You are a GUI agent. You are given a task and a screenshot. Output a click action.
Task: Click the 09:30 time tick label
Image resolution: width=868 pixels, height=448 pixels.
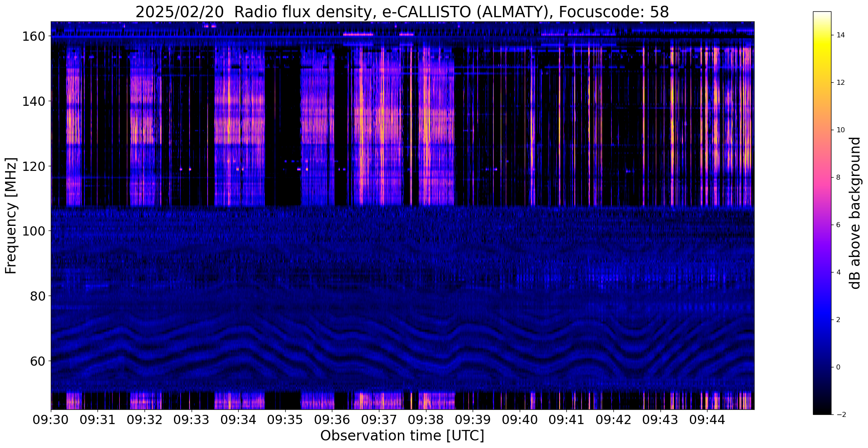pyautogui.click(x=51, y=419)
